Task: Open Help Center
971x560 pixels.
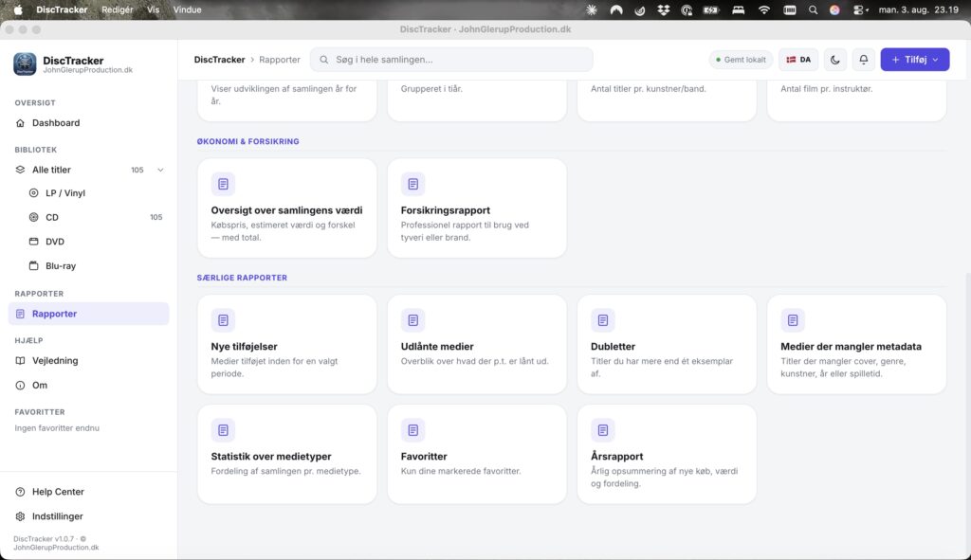Action: (88, 492)
